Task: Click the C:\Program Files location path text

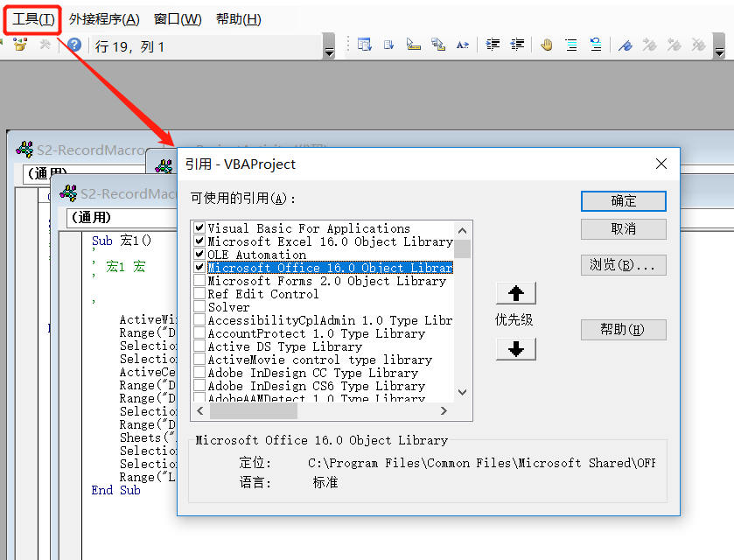Action: [482, 463]
